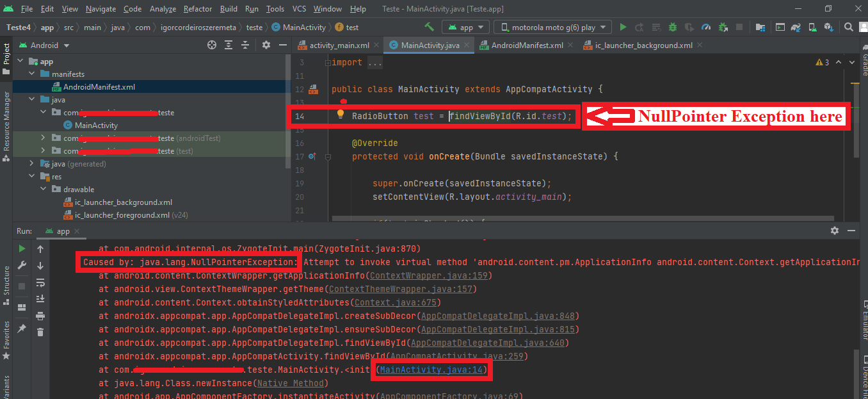Open Project Structure folder icon in toolbar
The width and height of the screenshot is (868, 399).
click(760, 28)
